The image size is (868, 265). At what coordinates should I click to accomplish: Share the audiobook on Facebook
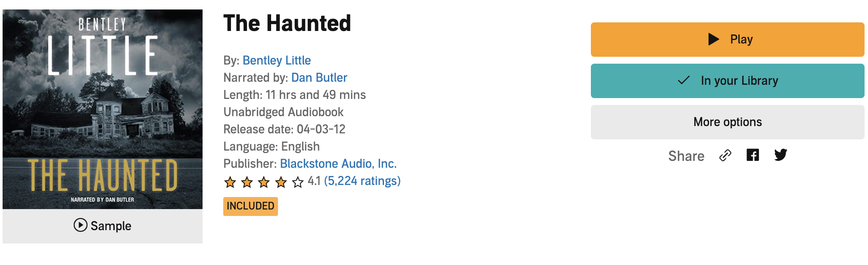pos(752,155)
